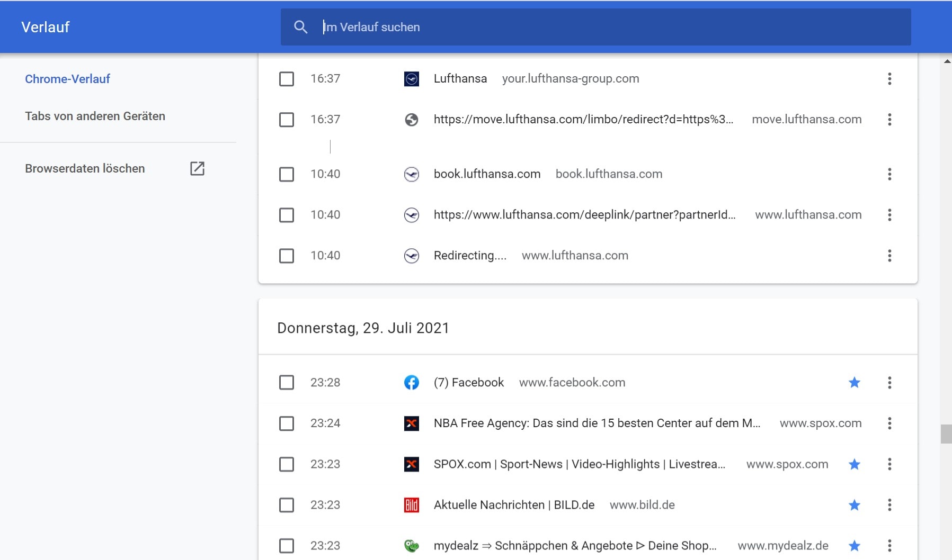
Task: Tick checkbox for move.lufthansa.com redirect entry
Action: click(x=287, y=120)
